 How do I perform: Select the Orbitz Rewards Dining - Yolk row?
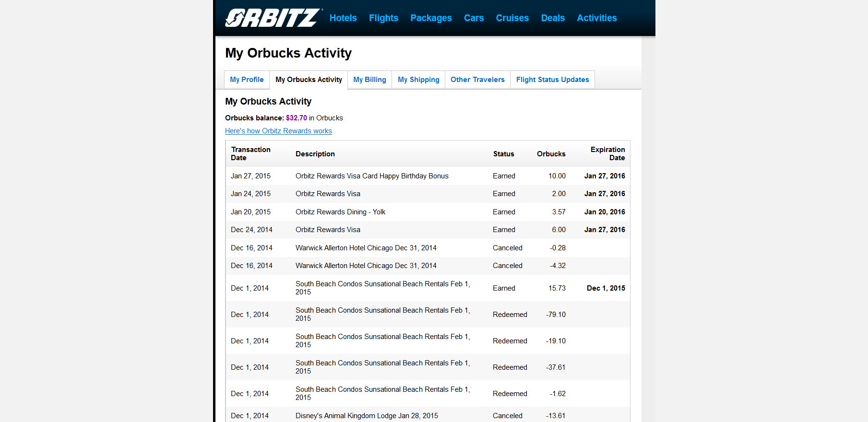pos(428,212)
